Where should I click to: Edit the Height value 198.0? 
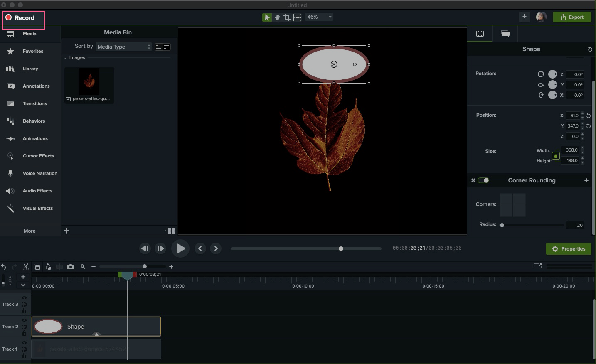pyautogui.click(x=571, y=160)
